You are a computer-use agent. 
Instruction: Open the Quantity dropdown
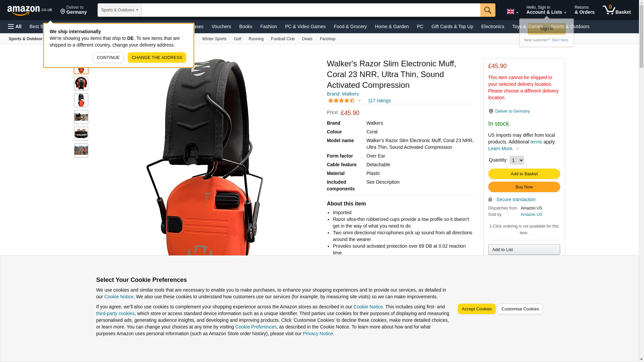[x=517, y=160]
